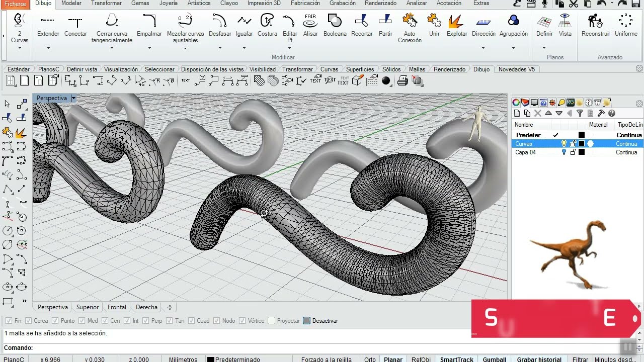644x362 pixels.
Task: Open the layers panel help icon
Action: coord(612,114)
